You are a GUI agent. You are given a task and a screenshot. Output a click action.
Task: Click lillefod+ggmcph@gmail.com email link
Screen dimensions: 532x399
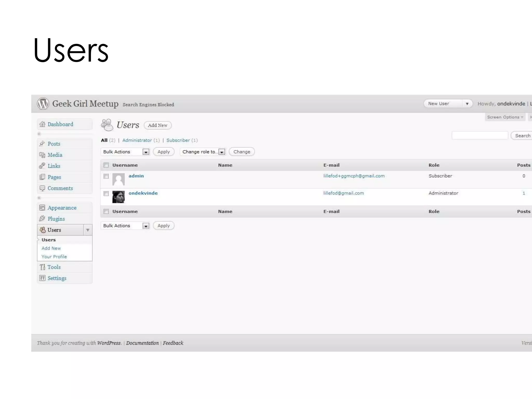coord(354,176)
